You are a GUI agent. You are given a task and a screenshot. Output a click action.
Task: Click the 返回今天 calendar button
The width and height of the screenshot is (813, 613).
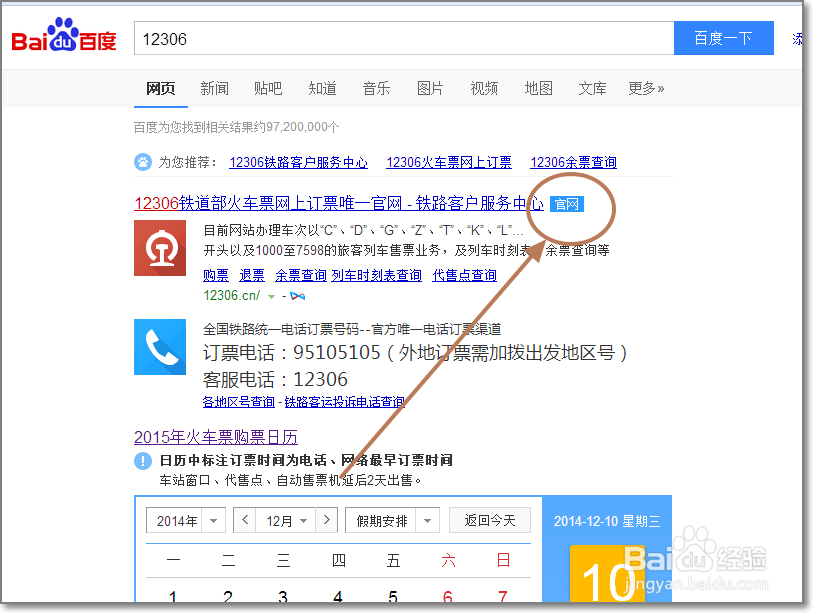tap(489, 520)
